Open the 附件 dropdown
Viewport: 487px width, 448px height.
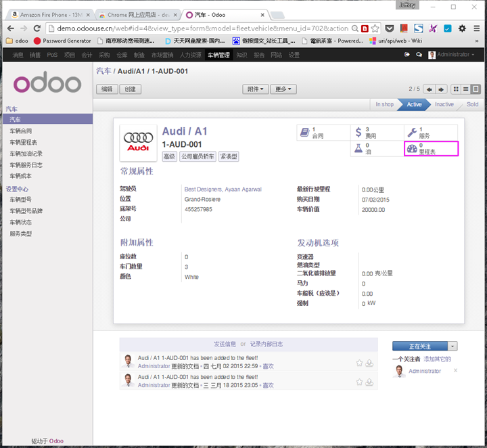(x=255, y=89)
